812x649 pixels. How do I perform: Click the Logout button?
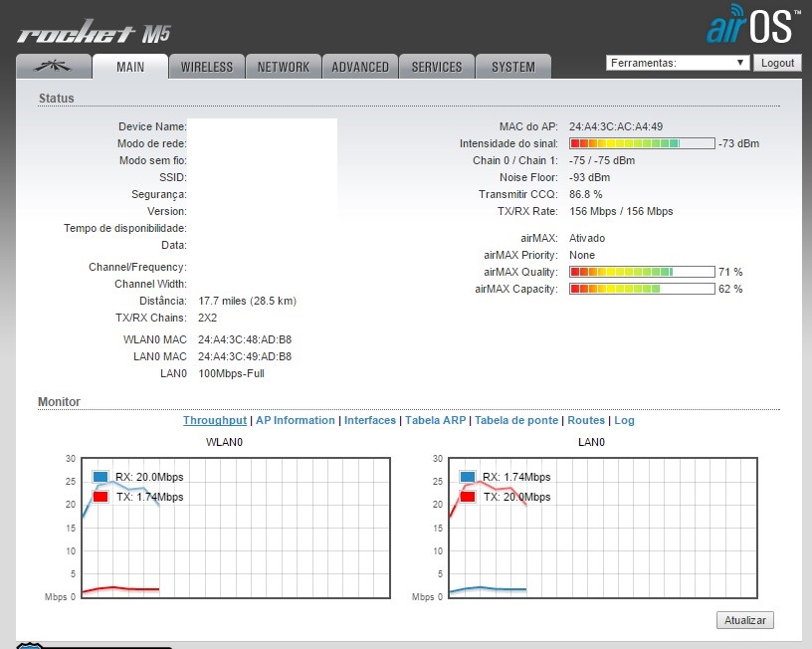point(777,63)
